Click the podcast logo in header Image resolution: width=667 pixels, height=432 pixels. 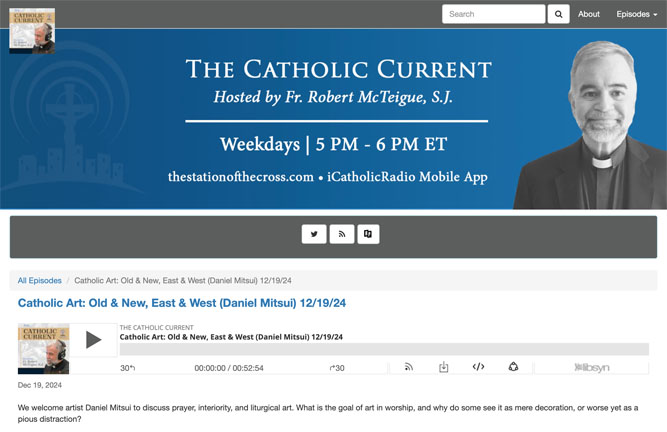click(32, 31)
